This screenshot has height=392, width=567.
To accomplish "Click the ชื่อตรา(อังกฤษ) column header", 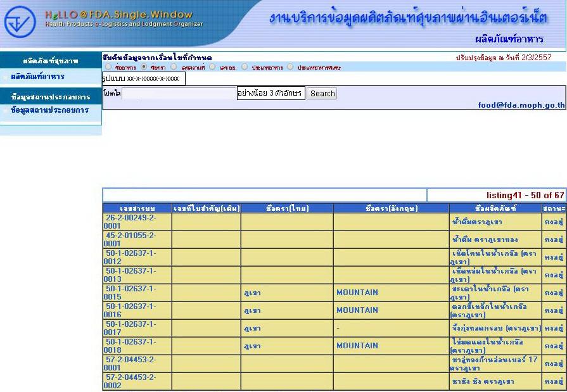I will click(392, 208).
